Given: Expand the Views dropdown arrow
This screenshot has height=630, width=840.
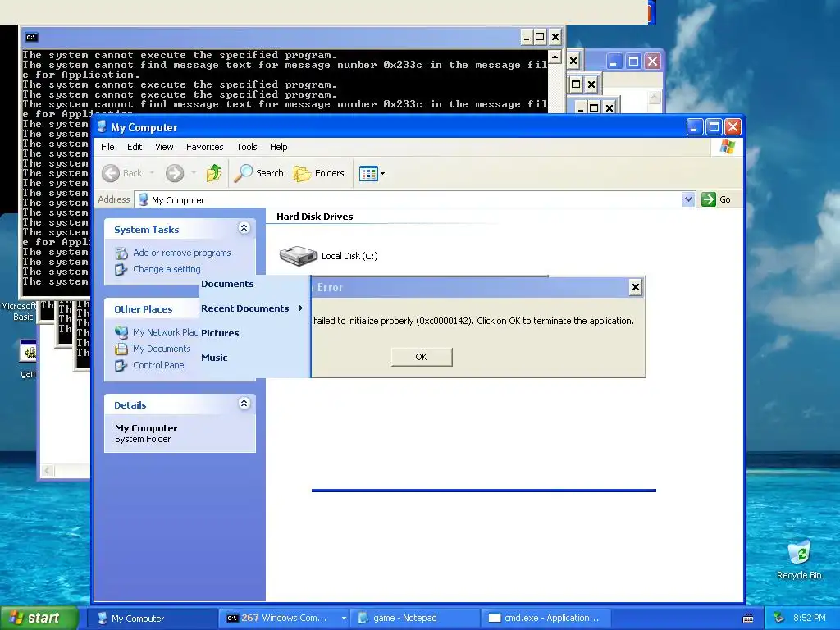Looking at the screenshot, I should coord(382,174).
